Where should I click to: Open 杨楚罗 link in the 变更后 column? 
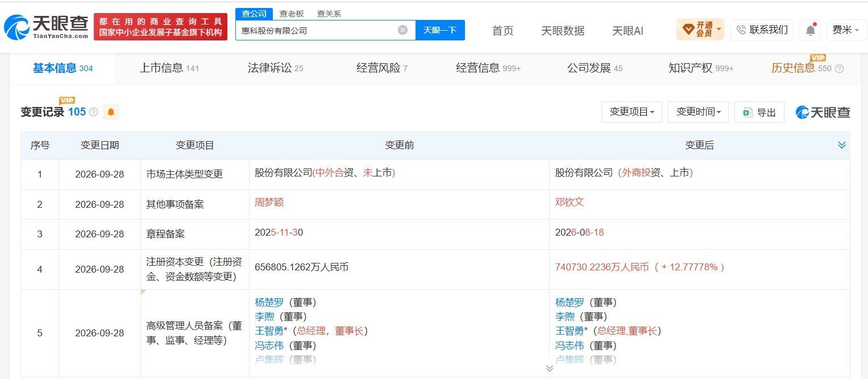[570, 302]
